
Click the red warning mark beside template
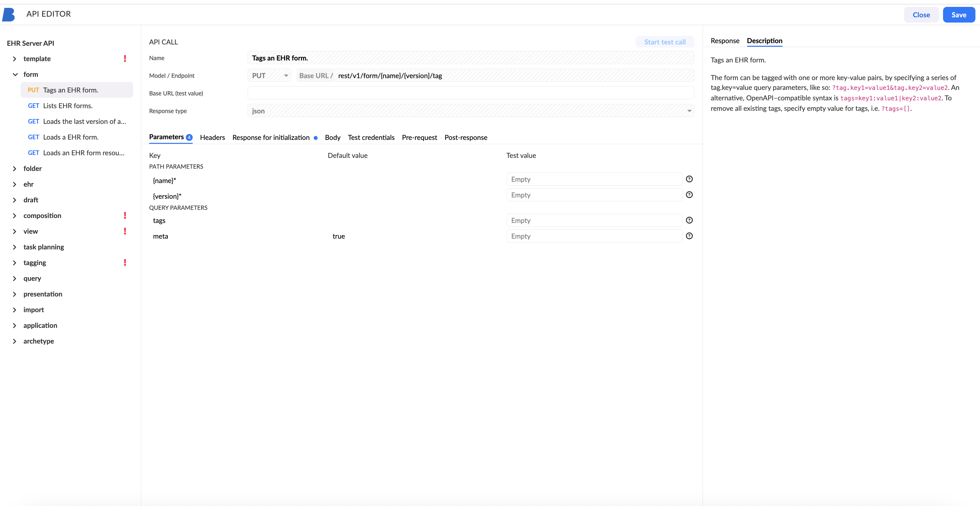125,59
